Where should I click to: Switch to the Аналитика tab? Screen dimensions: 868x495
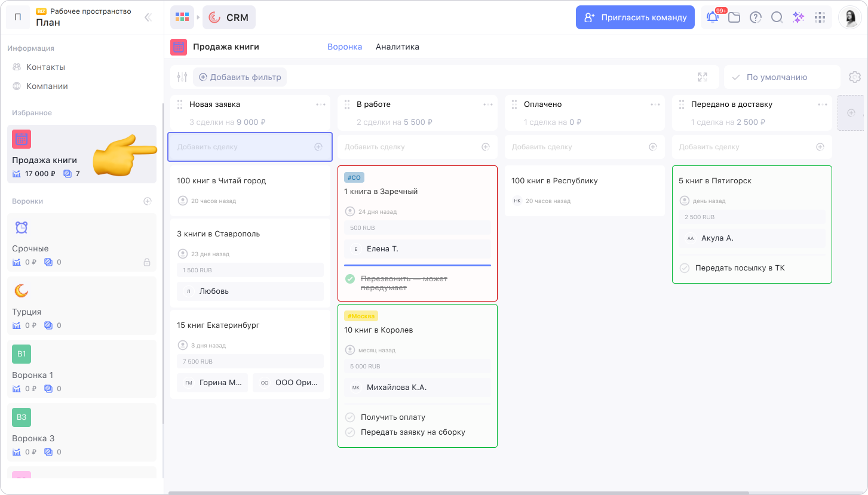pos(397,47)
